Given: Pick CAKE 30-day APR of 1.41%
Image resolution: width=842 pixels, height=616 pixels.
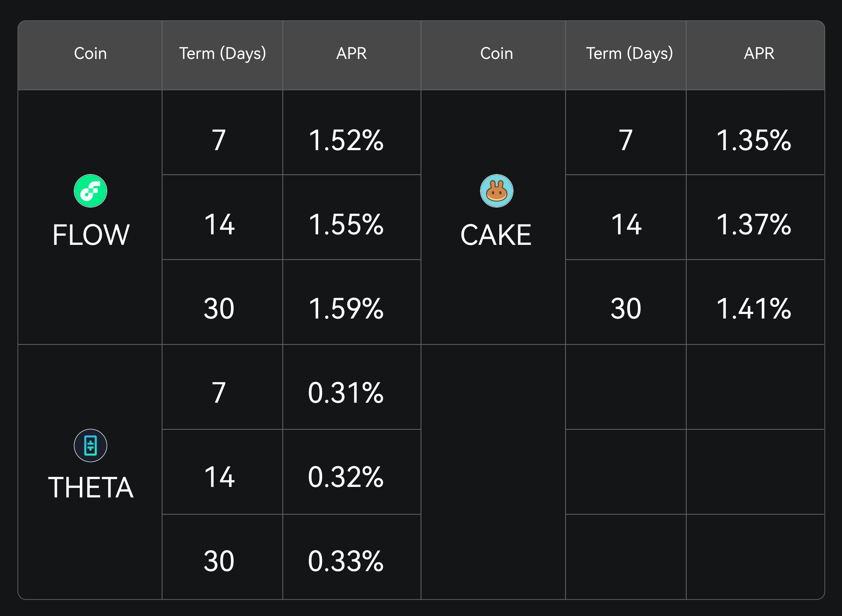Looking at the screenshot, I should [754, 309].
